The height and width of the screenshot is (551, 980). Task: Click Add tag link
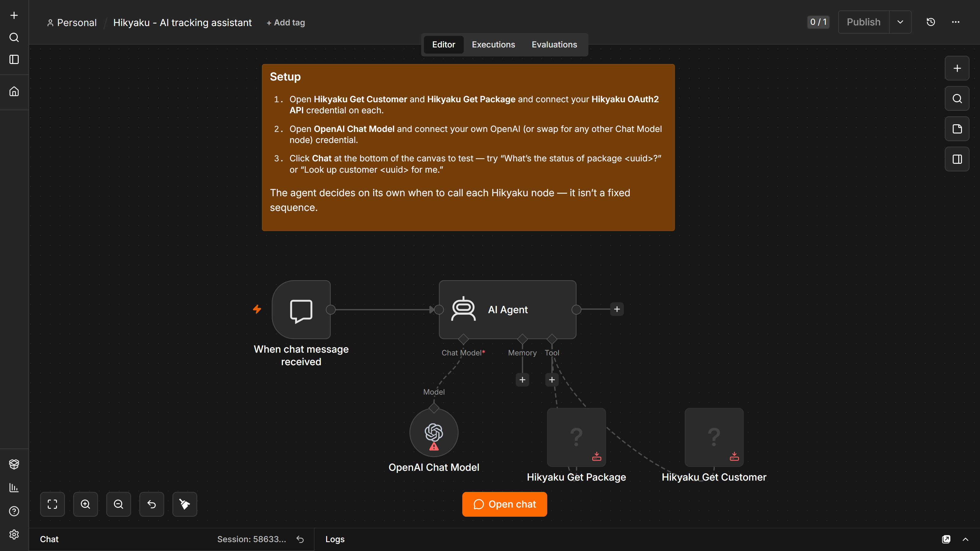coord(286,22)
